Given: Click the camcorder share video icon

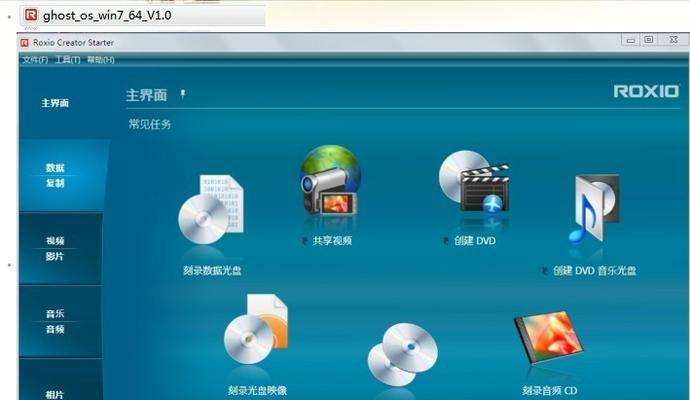Looking at the screenshot, I should coord(330,180).
